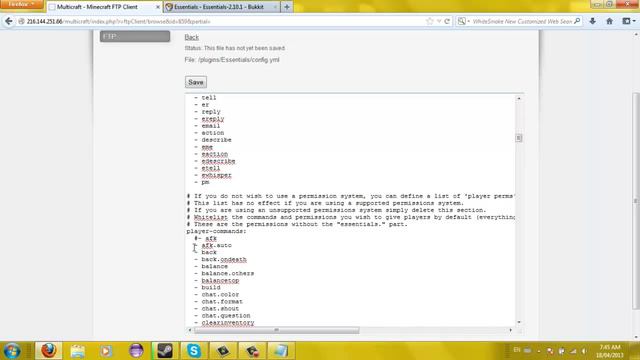Image resolution: width=640 pixels, height=360 pixels.
Task: Click the editor's vertical scrollbar thumb
Action: [519, 138]
